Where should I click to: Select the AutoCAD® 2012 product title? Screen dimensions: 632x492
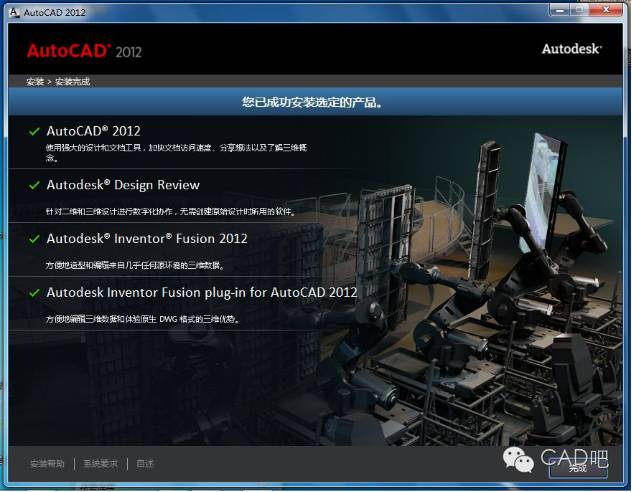coord(94,131)
